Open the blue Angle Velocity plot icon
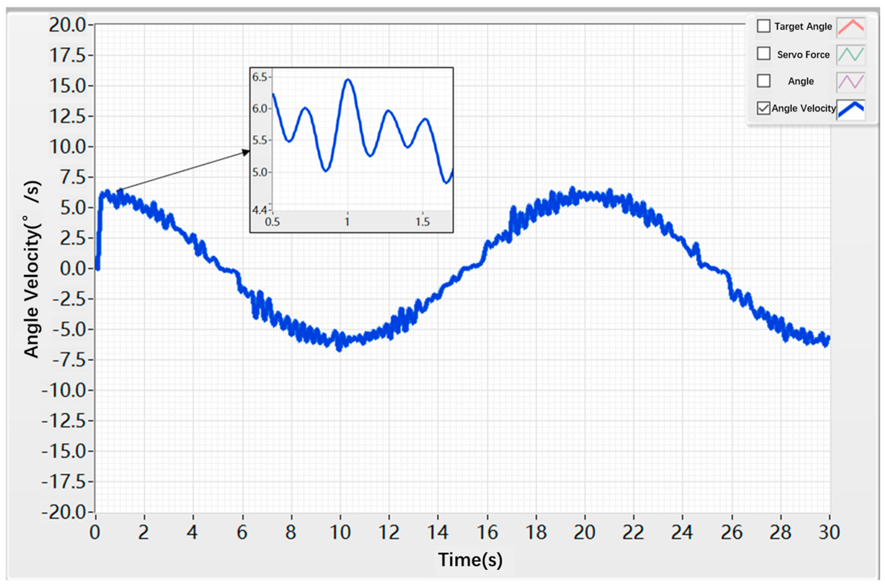Image resolution: width=885 pixels, height=588 pixels. tap(851, 110)
